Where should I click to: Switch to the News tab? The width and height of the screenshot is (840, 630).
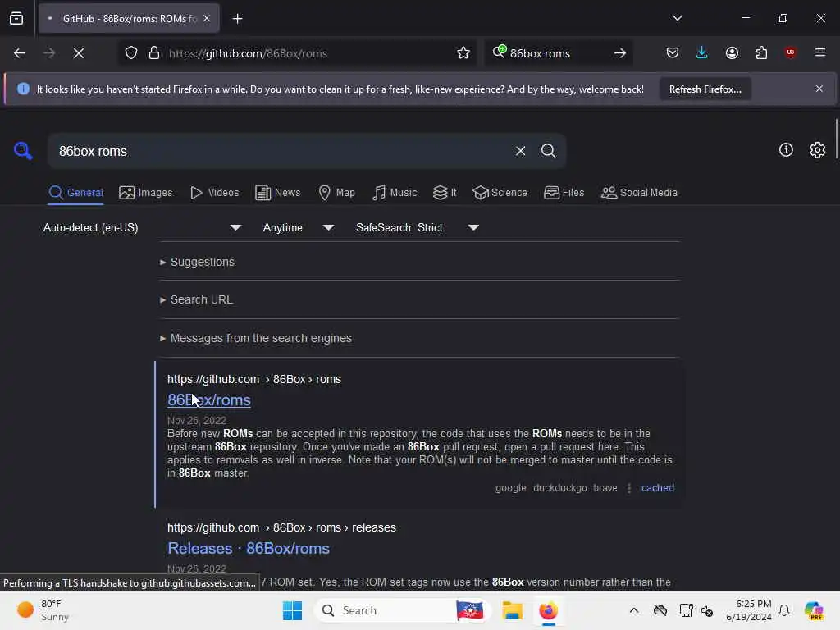point(277,193)
